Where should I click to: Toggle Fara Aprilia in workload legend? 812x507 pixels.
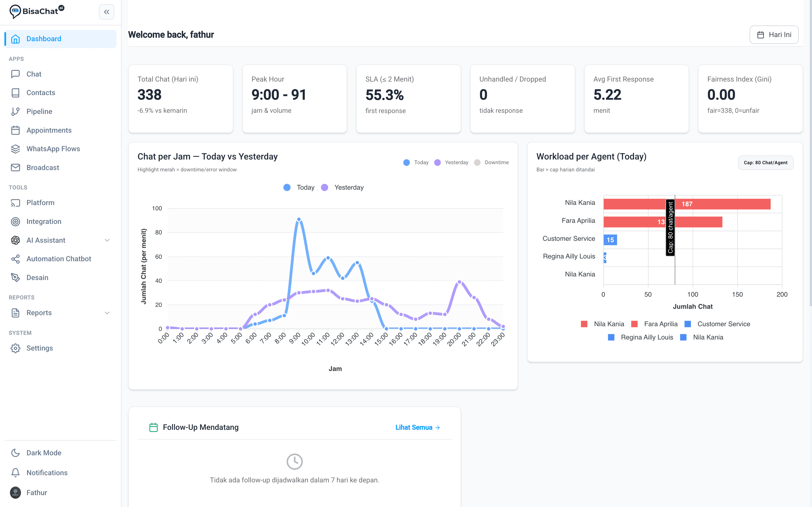pyautogui.click(x=654, y=324)
